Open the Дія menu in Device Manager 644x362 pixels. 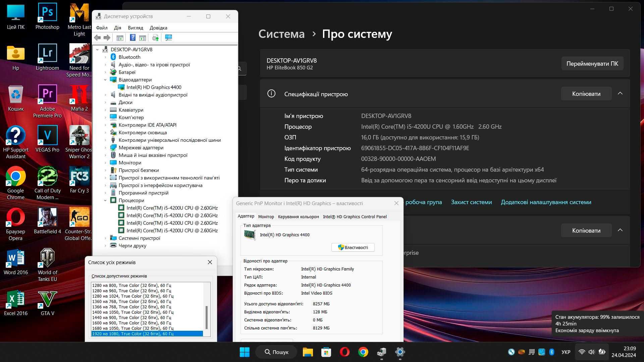click(117, 28)
